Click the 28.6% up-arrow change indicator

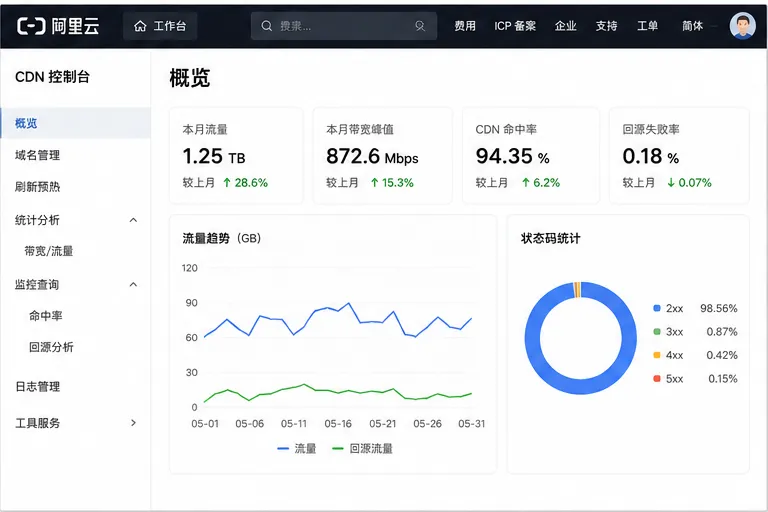coord(245,183)
